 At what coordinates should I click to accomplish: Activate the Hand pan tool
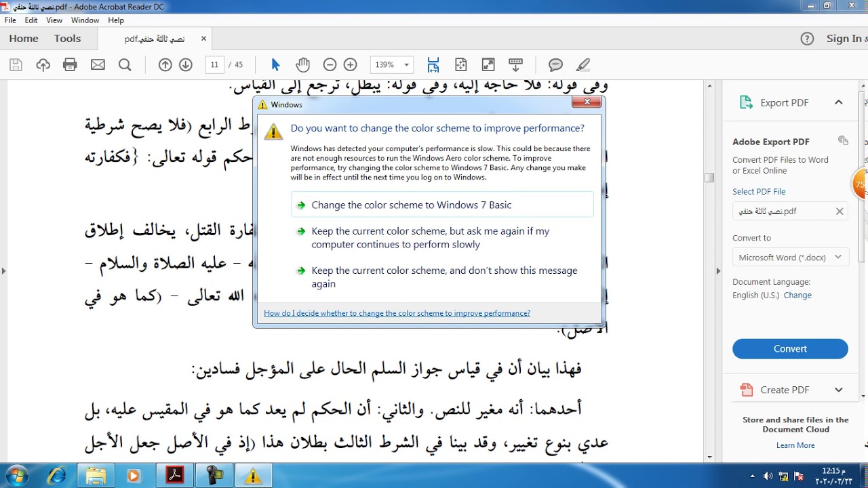point(302,65)
